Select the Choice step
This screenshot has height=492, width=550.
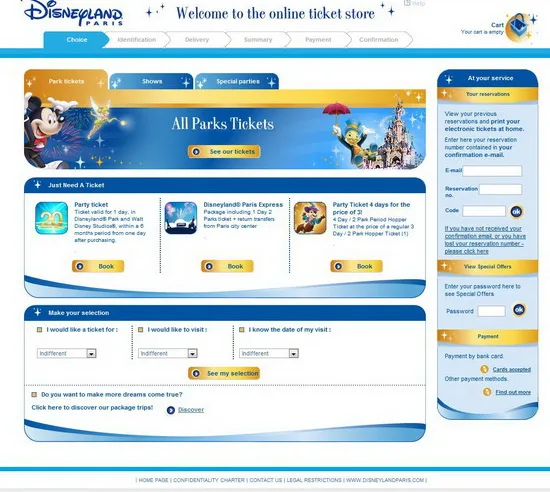[x=76, y=40]
